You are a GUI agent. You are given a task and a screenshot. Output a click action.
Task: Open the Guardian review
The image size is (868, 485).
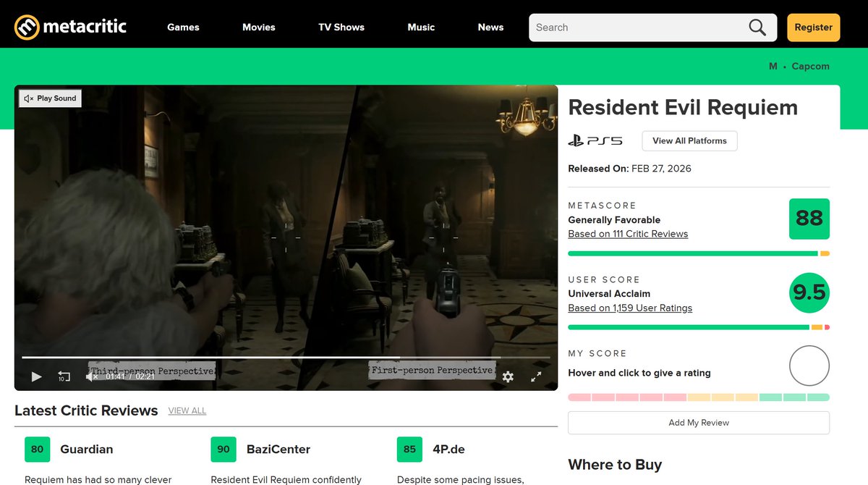(87, 449)
